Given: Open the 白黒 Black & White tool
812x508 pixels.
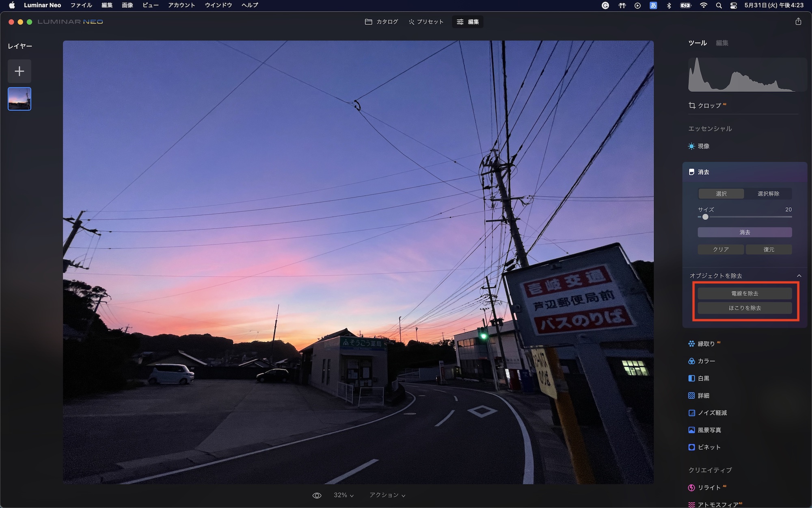Looking at the screenshot, I should (x=703, y=378).
